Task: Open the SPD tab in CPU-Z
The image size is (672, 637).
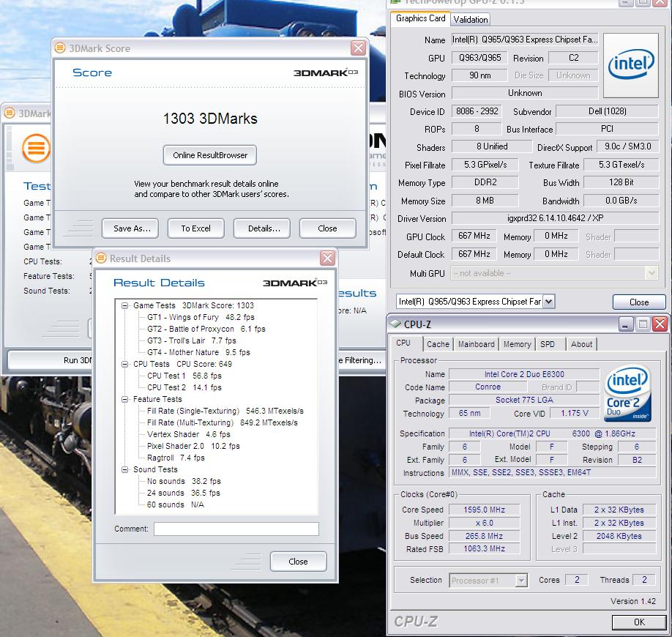Action: 548,344
